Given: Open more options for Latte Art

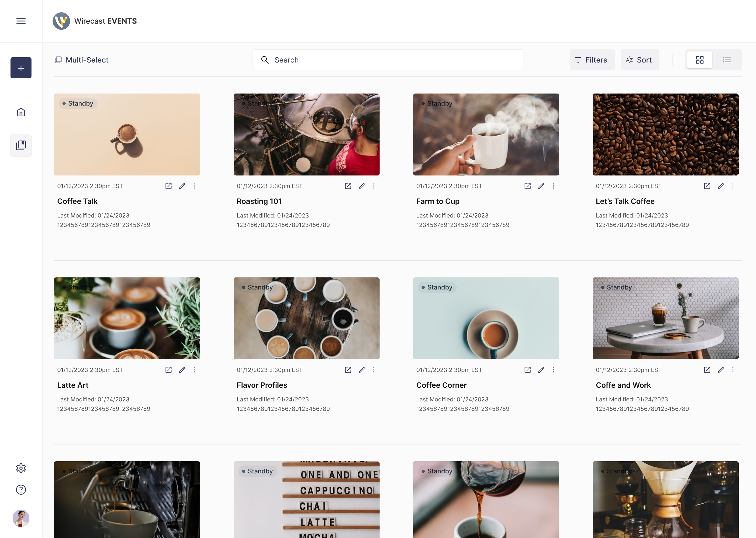Looking at the screenshot, I should point(194,370).
